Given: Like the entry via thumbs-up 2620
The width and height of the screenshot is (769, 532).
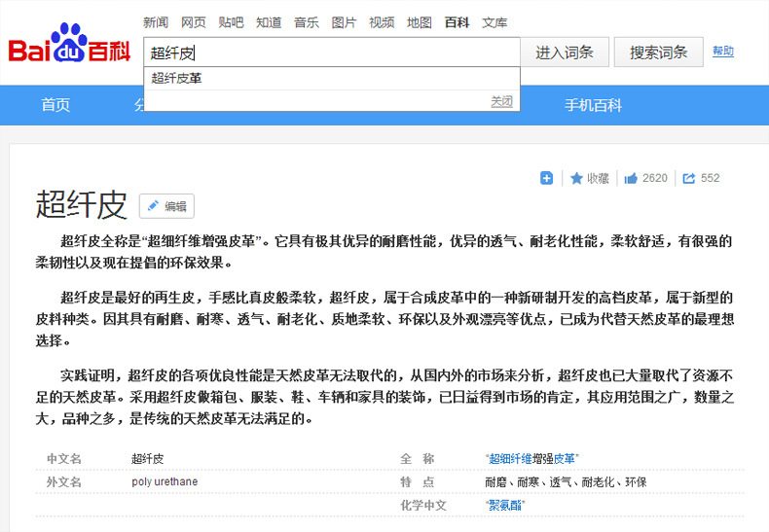Looking at the screenshot, I should coord(645,178).
